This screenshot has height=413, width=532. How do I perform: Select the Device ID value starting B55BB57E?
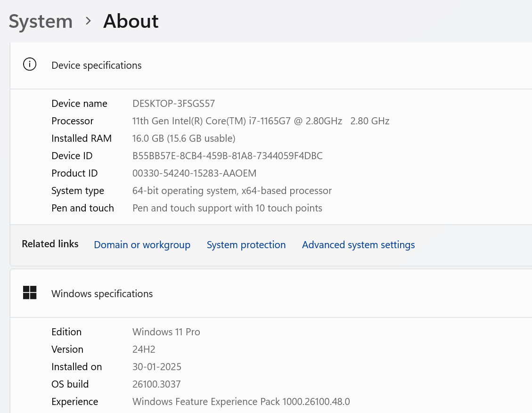(227, 156)
